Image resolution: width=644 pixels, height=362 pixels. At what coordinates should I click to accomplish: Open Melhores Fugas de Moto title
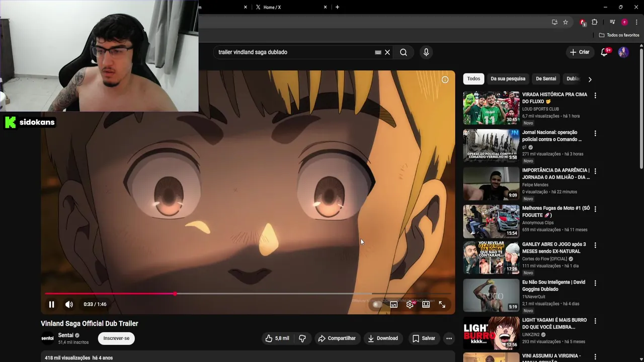pos(556,212)
